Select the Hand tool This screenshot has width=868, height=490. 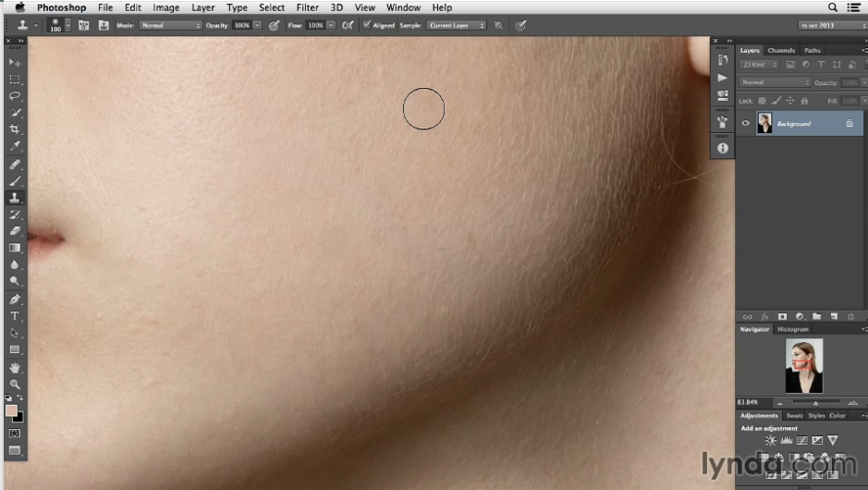click(15, 368)
